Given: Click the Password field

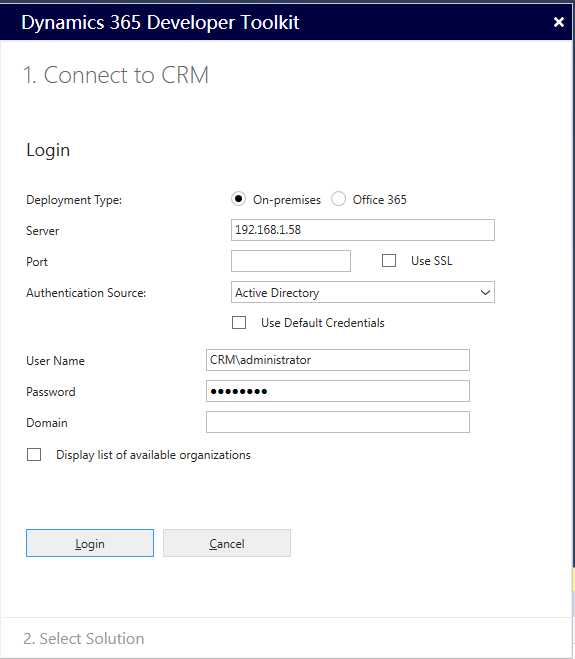Looking at the screenshot, I should point(338,391).
